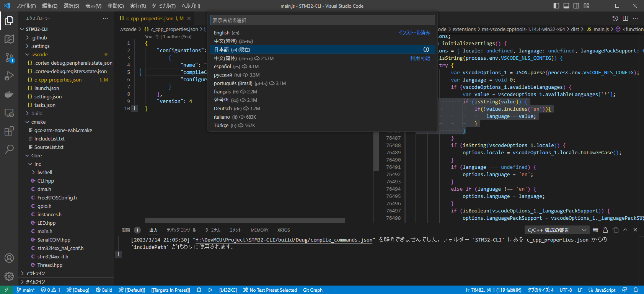Image resolution: width=644 pixels, height=294 pixels.
Task: Open the Remote Explorer icon
Action: (9, 113)
